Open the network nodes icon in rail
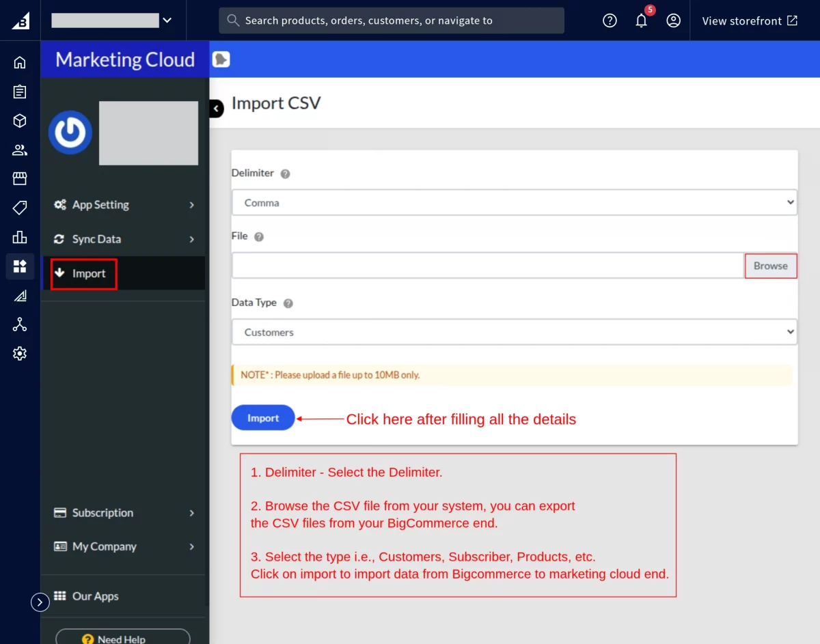The height and width of the screenshot is (644, 820). click(20, 324)
